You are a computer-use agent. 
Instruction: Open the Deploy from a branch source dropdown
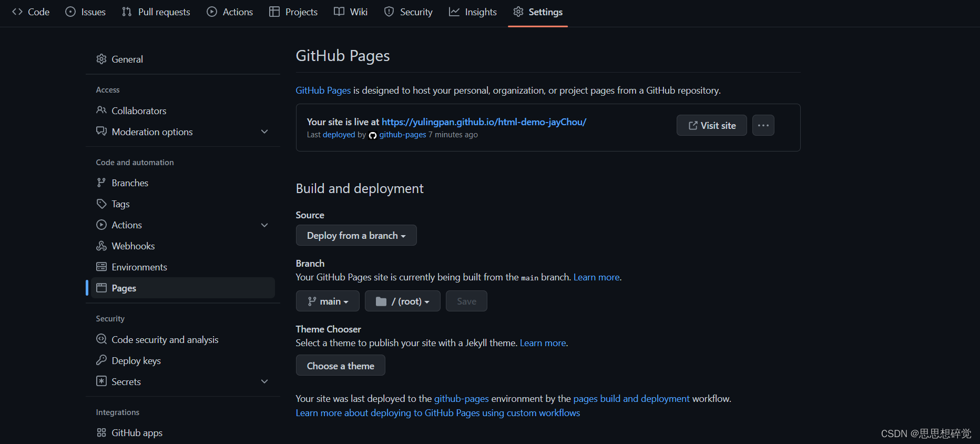point(356,235)
